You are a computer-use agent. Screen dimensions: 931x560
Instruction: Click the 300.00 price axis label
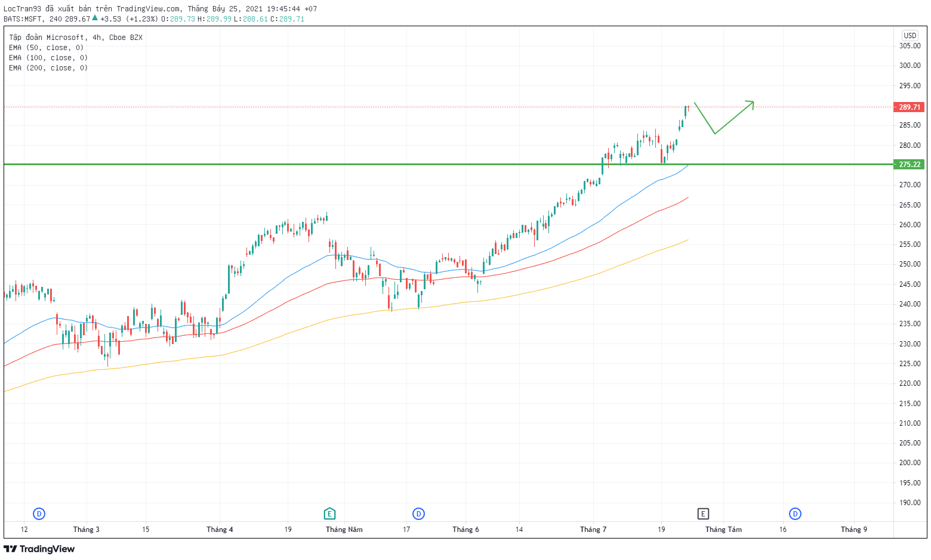910,66
